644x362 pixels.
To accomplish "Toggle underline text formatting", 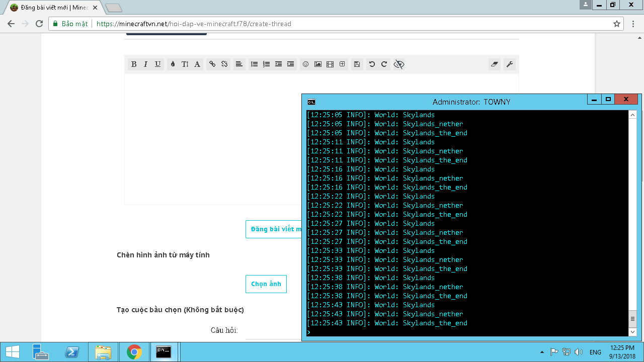I will (x=158, y=64).
